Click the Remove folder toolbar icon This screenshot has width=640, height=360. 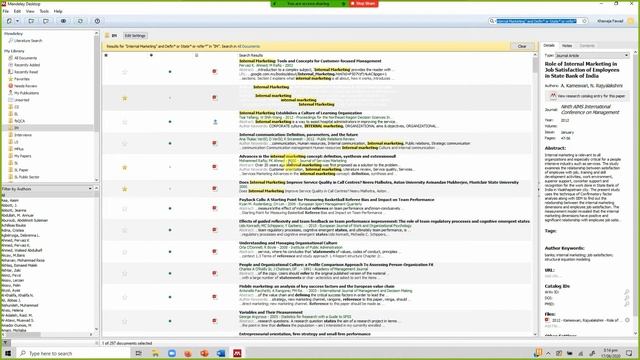pyautogui.click(x=46, y=21)
